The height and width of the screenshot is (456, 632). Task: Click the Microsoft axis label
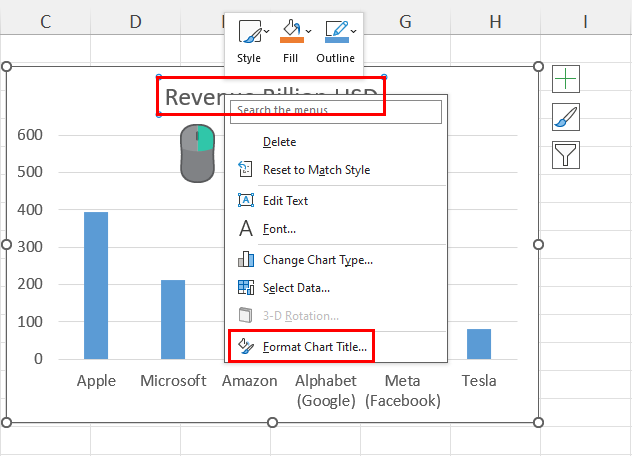[x=173, y=381]
